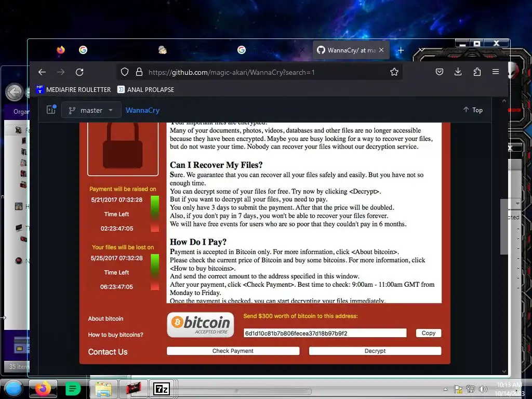532x399 pixels.
Task: Toggle the GitHub file tree panel icon
Action: point(51,110)
